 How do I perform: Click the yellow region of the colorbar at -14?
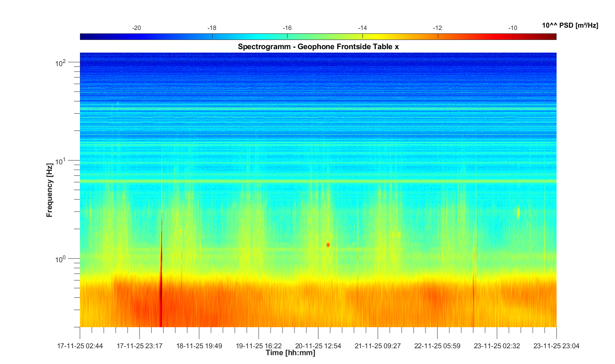(362, 37)
